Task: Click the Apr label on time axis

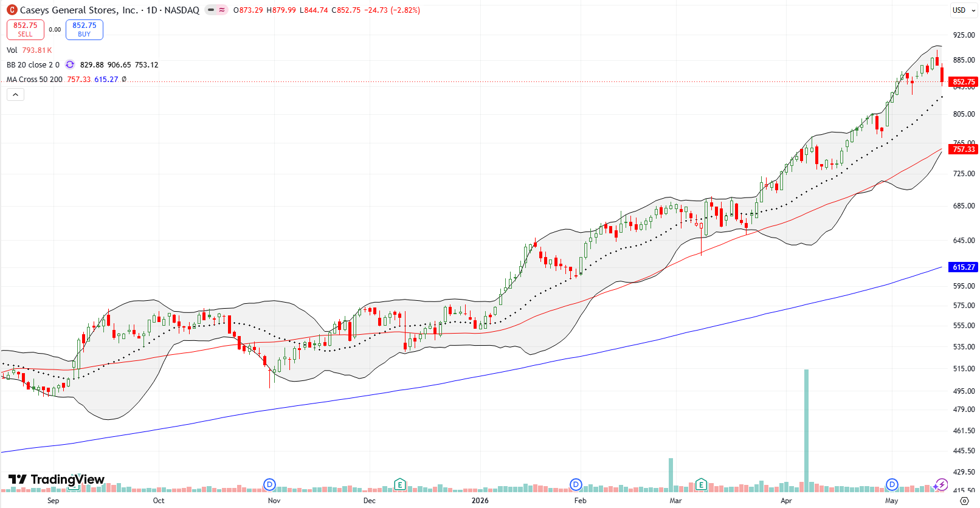Action: click(787, 501)
